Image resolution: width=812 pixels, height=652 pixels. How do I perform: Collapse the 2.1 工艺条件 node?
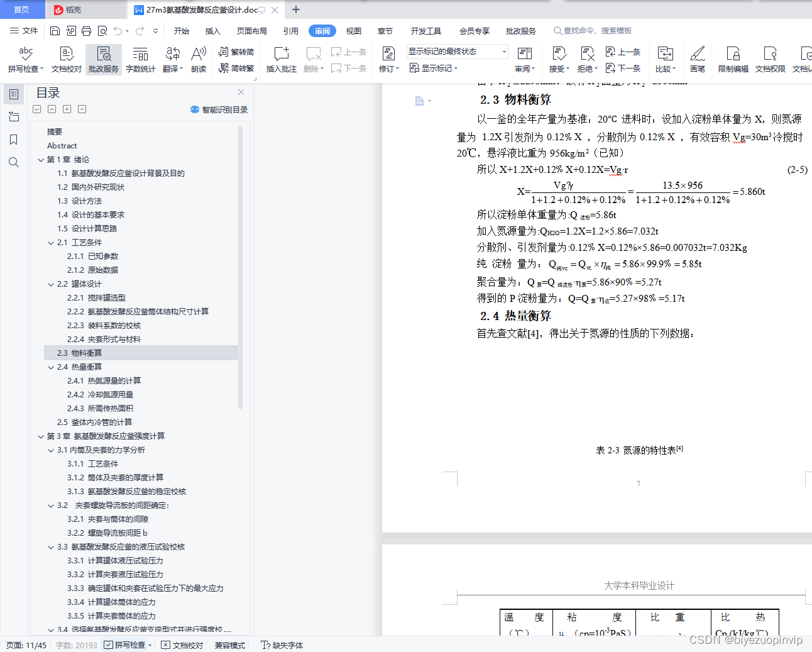tap(51, 243)
